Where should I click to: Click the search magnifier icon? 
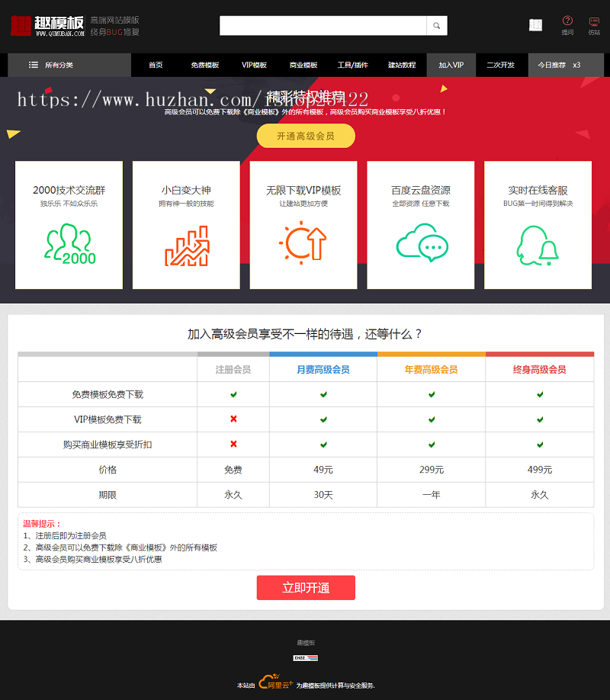(436, 25)
